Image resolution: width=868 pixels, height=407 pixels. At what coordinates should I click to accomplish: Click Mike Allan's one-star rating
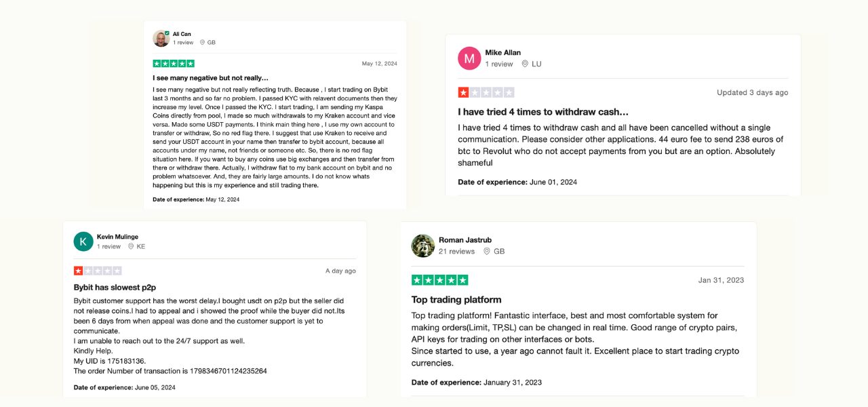tap(486, 92)
